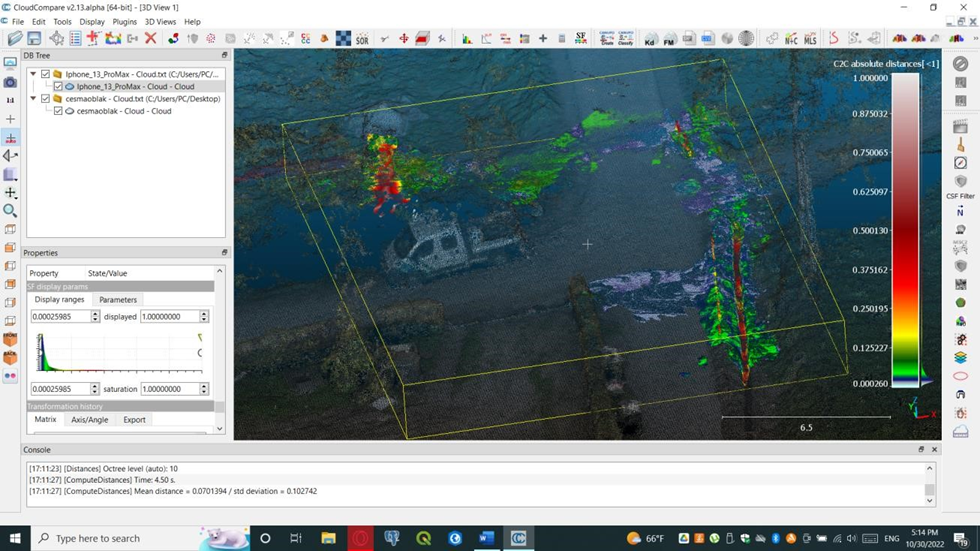The height and width of the screenshot is (551, 980).
Task: Click the SF scalar field icon
Action: coord(581,39)
